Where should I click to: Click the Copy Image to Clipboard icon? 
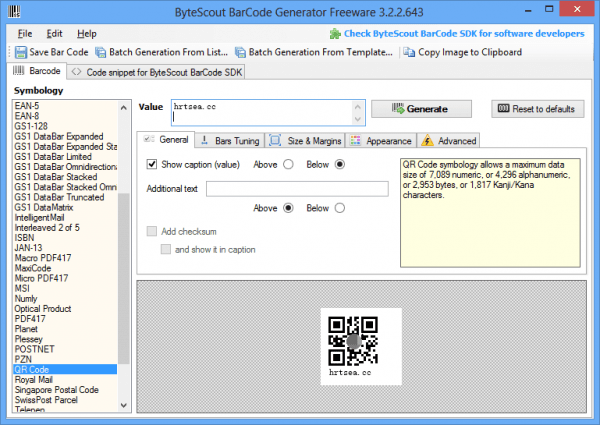coord(409,52)
